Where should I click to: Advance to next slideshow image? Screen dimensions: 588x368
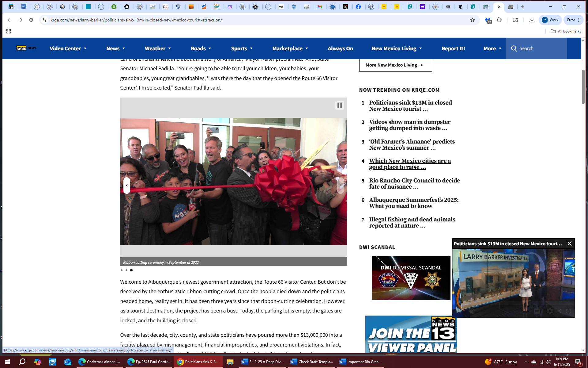[x=340, y=186]
